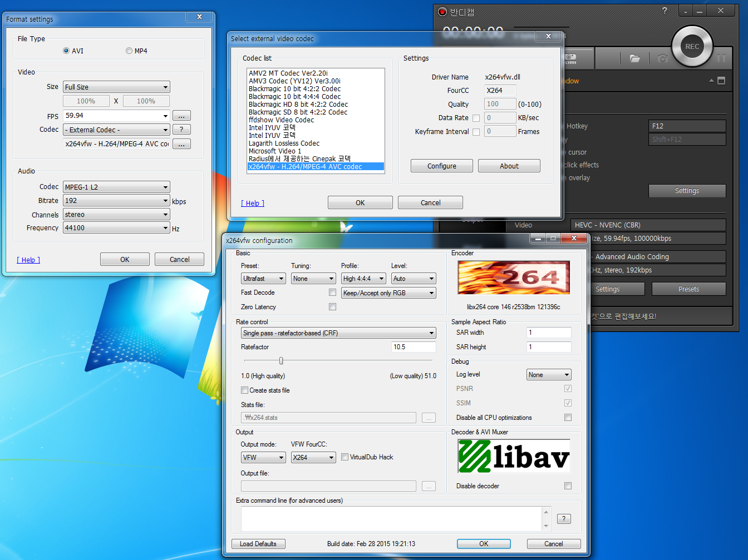Click Presets button in Bandicam window
The height and width of the screenshot is (560, 748).
[x=689, y=289]
